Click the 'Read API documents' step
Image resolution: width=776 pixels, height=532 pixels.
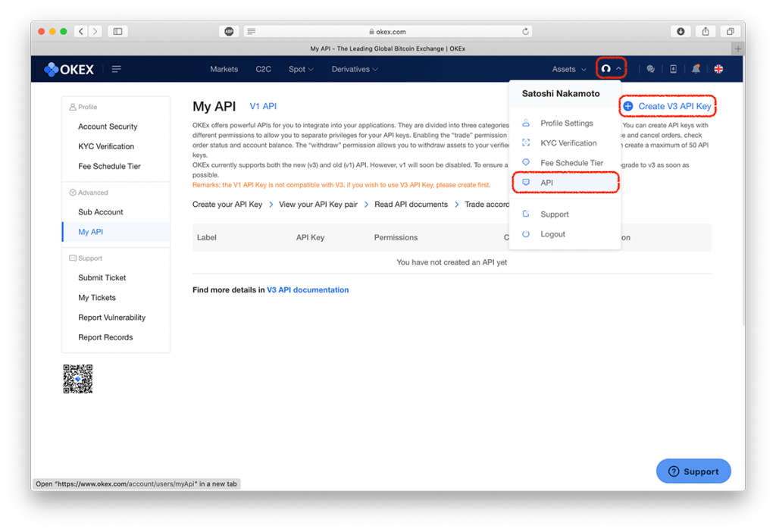[411, 205]
